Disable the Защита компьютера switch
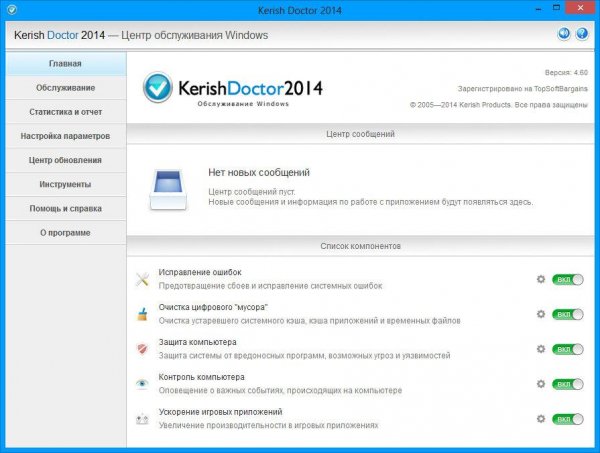 (x=568, y=349)
